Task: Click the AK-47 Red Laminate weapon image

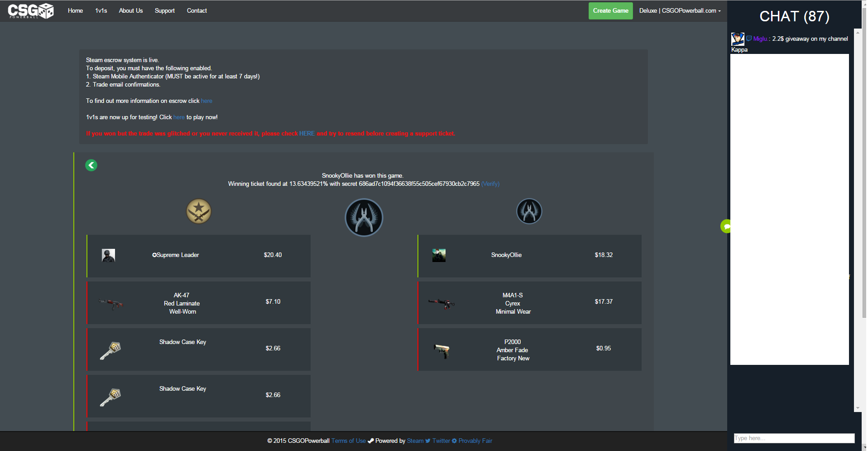Action: 111,303
